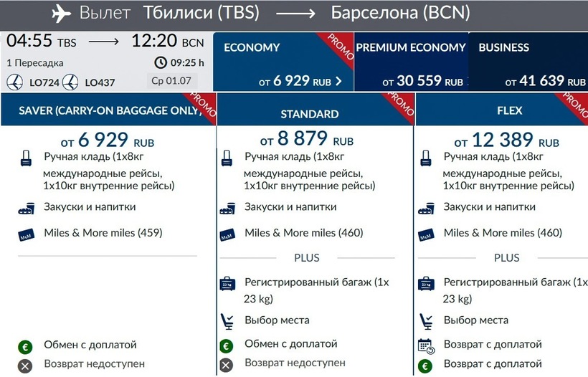588x377 pixels.
Task: Click the seat selection icon in Flex column
Action: tap(426, 320)
